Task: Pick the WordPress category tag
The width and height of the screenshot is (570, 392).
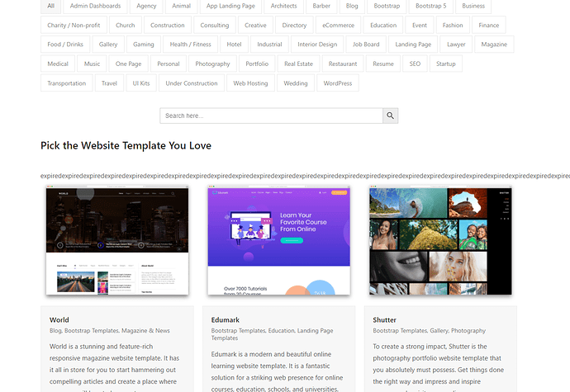Action: click(338, 83)
